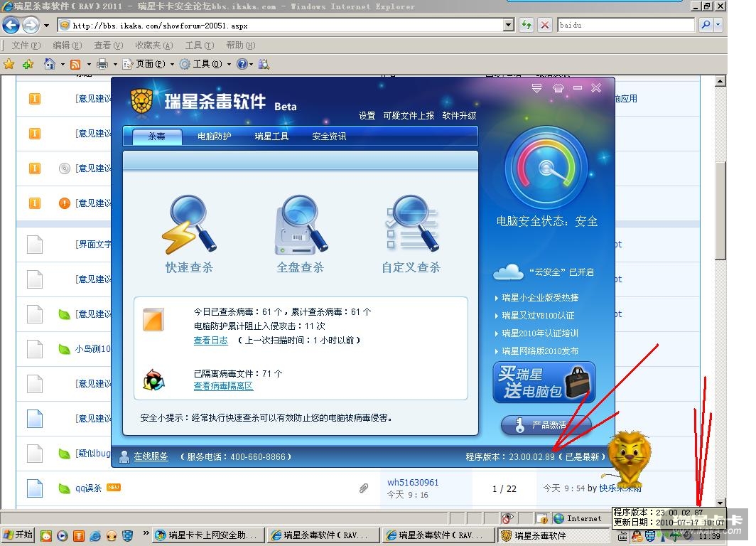Open the search provider dropdown

tap(718, 25)
